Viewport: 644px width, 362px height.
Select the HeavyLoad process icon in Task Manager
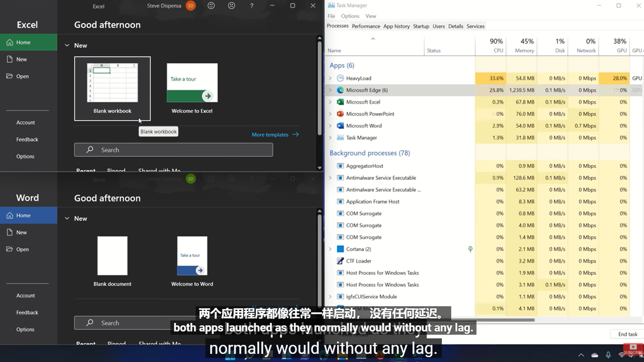(340, 78)
